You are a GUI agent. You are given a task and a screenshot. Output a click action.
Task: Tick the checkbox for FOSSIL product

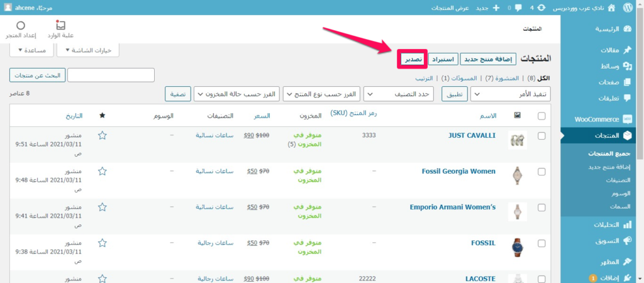(x=542, y=243)
